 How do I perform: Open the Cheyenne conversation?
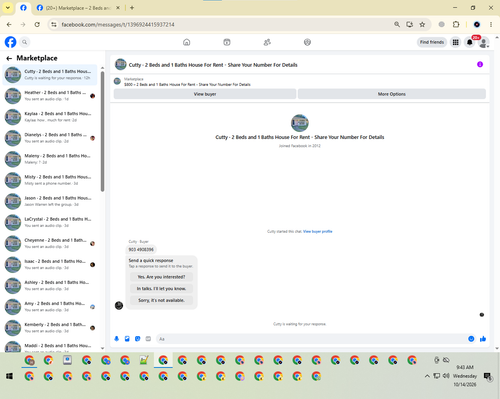pos(50,243)
